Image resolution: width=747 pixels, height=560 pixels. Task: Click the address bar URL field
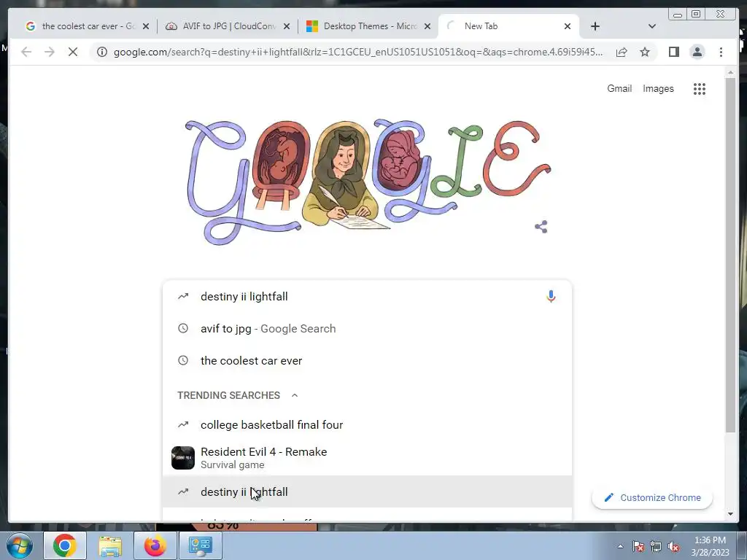point(357,52)
